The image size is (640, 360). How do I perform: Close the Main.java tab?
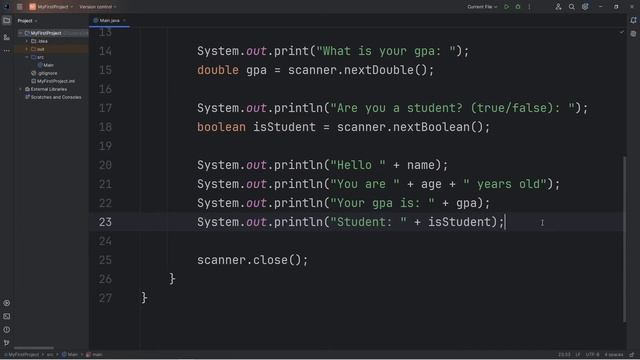click(124, 20)
